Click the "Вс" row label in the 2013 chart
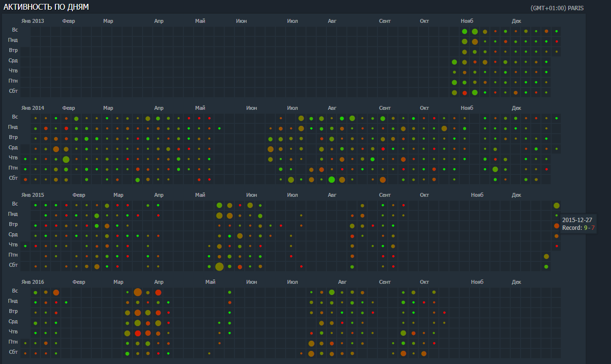The image size is (611, 364). tap(15, 30)
